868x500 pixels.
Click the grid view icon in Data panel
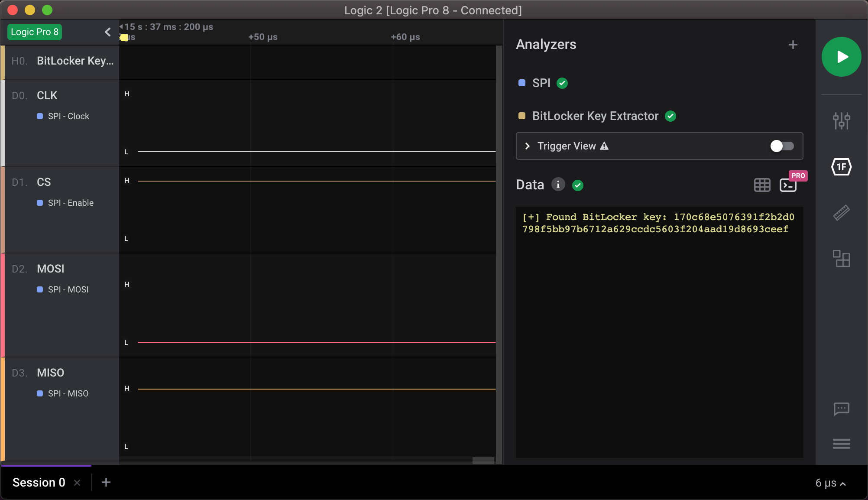tap(762, 185)
